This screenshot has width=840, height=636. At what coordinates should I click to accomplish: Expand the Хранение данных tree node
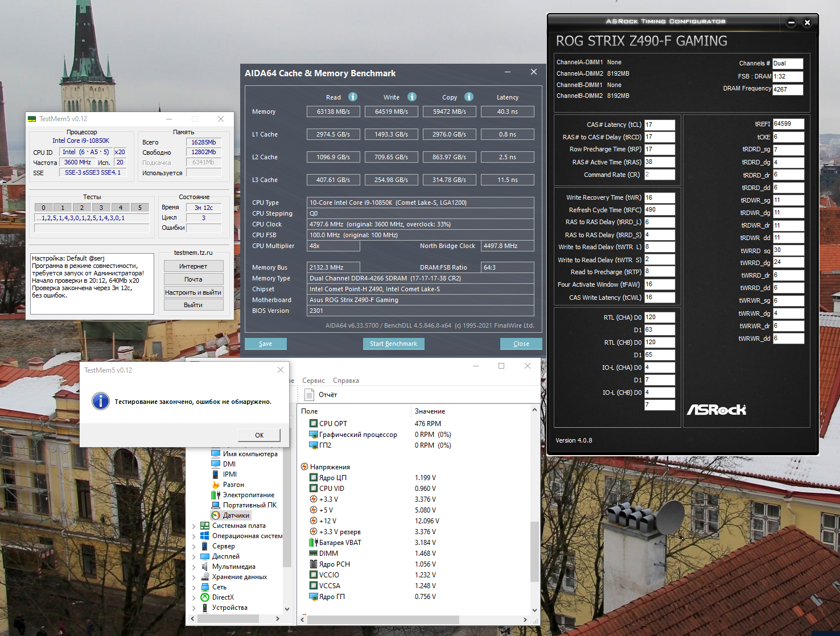(194, 577)
